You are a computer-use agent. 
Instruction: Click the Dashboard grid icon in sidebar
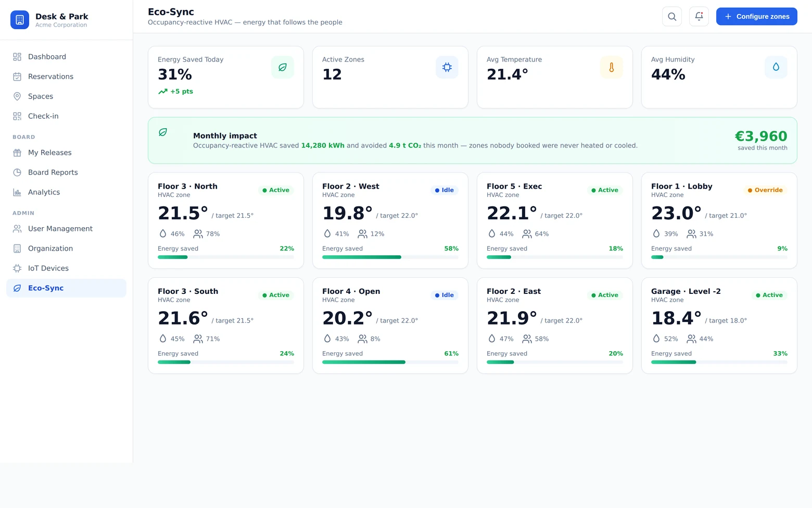[x=17, y=57]
